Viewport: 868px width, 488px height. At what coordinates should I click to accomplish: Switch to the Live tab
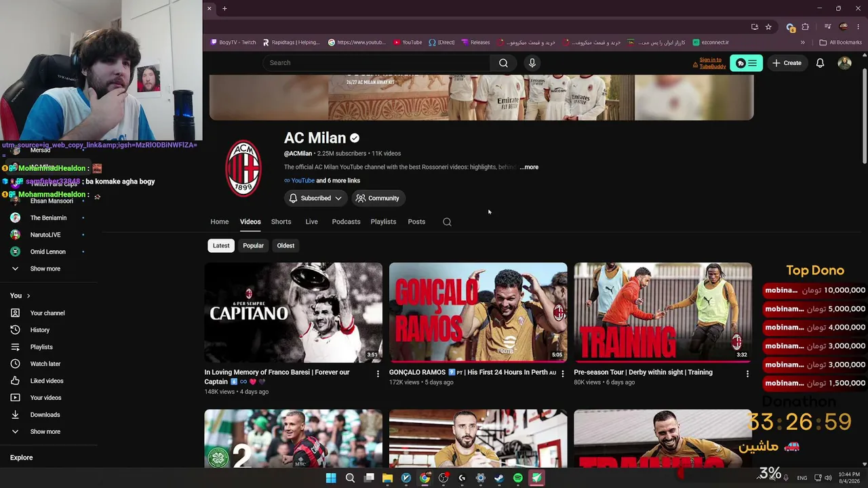point(311,222)
